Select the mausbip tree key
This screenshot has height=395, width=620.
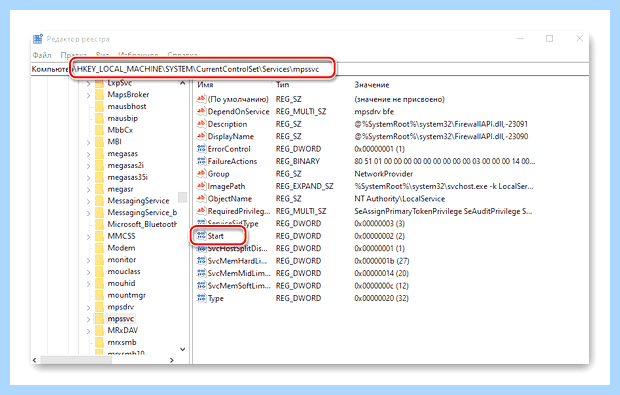tap(123, 118)
